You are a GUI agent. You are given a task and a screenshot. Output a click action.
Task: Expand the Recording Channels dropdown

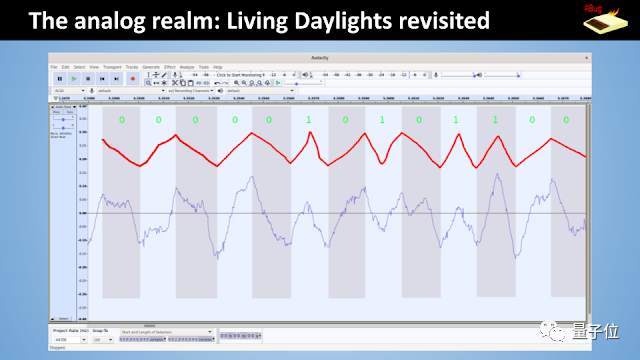[x=191, y=91]
